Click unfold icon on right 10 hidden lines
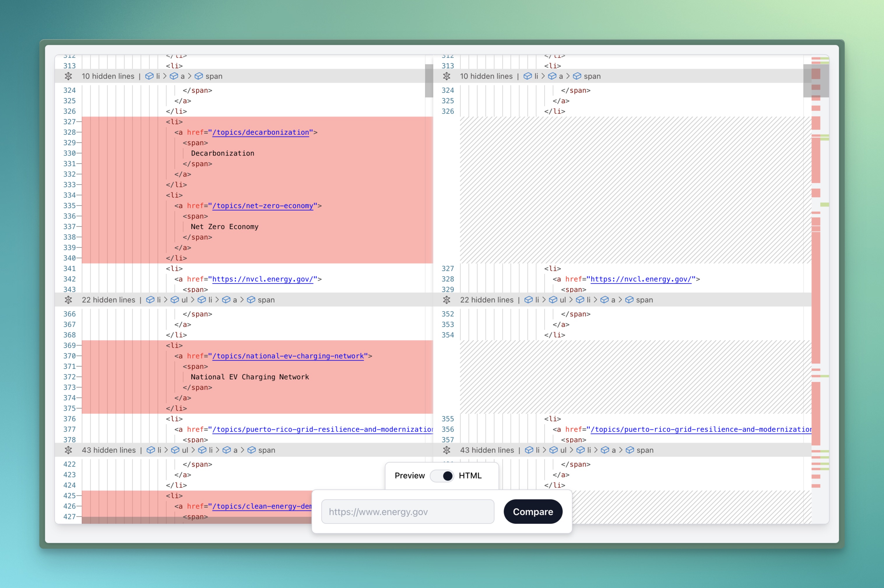Screen dimensions: 884x588 pyautogui.click(x=447, y=76)
